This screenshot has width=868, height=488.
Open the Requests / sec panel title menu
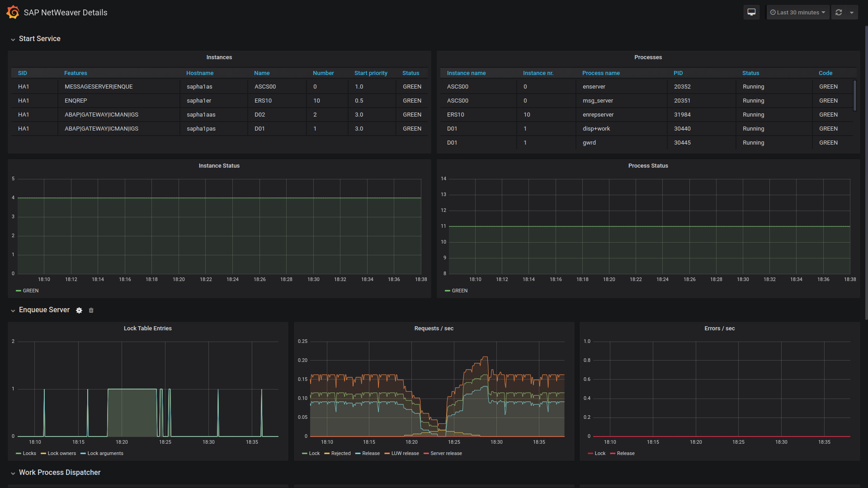[434, 328]
